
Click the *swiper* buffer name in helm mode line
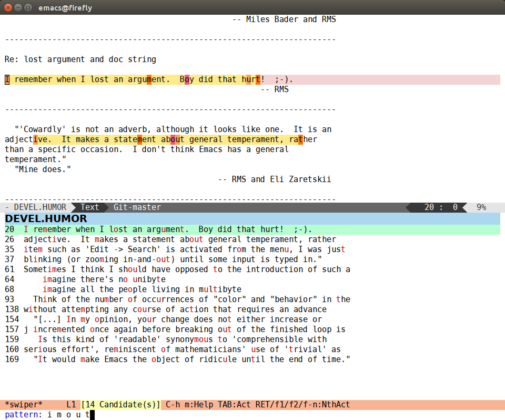(24, 405)
